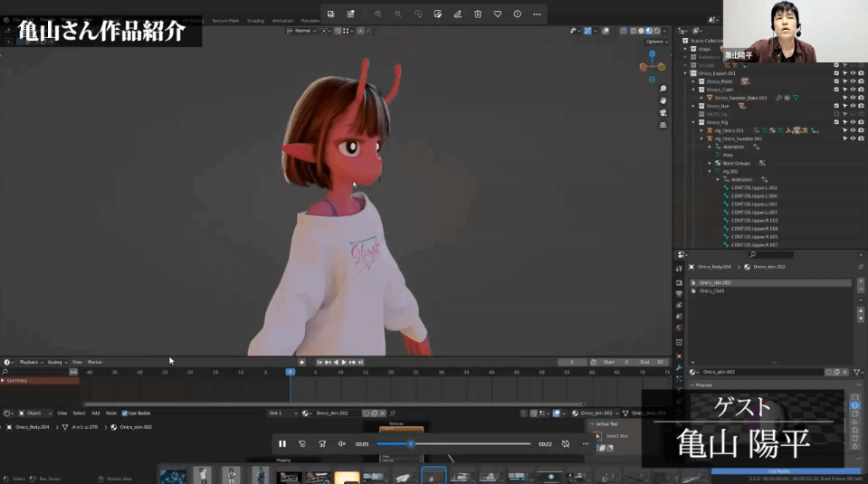Click the viewport pan hand icon
This screenshot has width=868, height=484.
tap(663, 100)
